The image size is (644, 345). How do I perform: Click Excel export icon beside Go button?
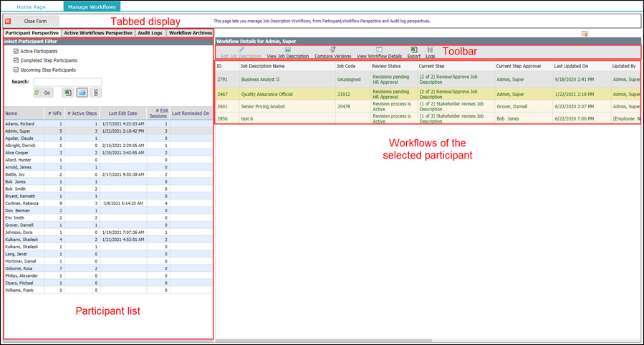(67, 93)
